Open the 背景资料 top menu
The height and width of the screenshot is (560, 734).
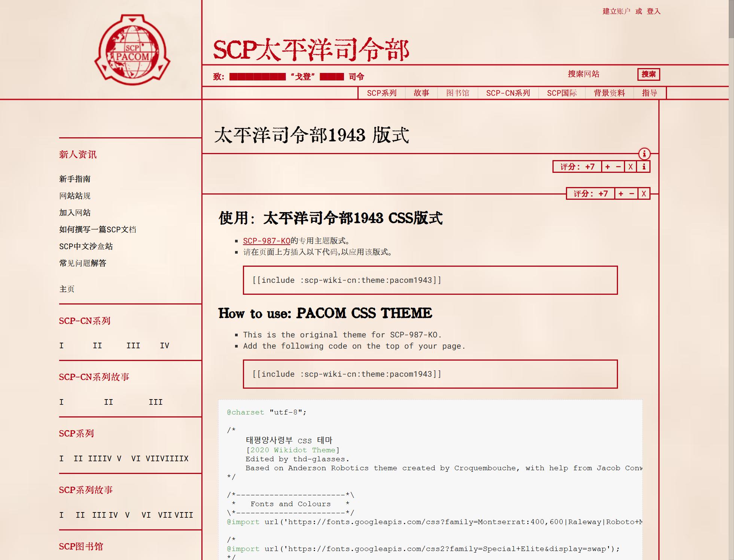pyautogui.click(x=609, y=93)
